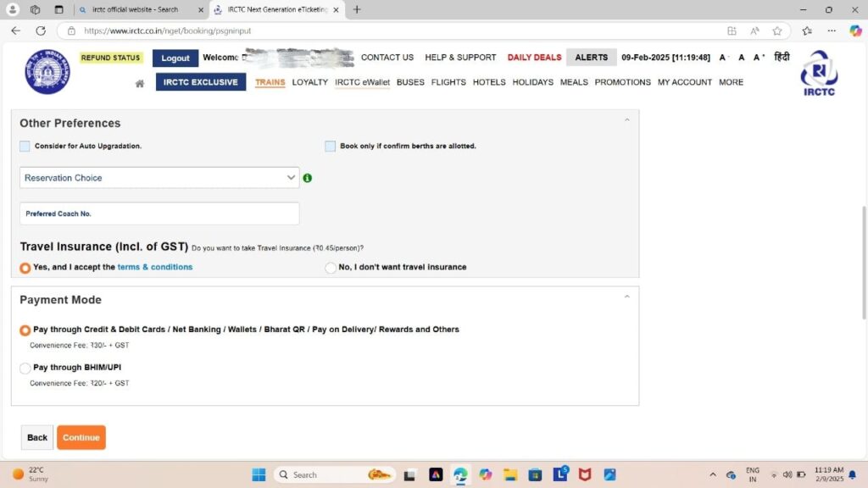The width and height of the screenshot is (868, 488).
Task: Click the taskbar Search box
Action: point(336,474)
